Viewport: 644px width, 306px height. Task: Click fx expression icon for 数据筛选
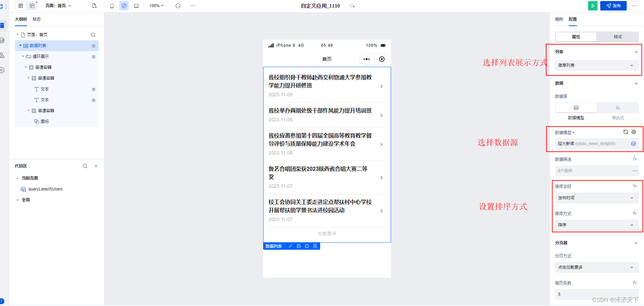point(635,159)
